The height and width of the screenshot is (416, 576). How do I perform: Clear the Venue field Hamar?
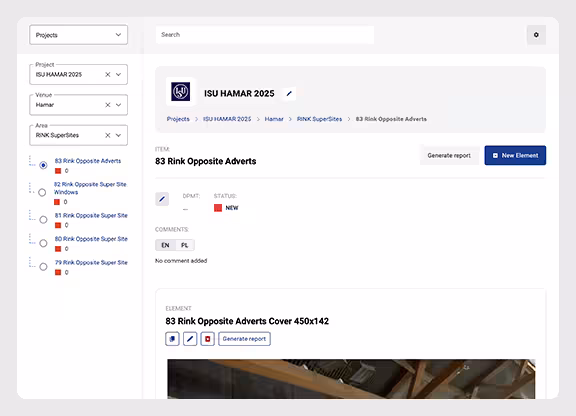(108, 105)
